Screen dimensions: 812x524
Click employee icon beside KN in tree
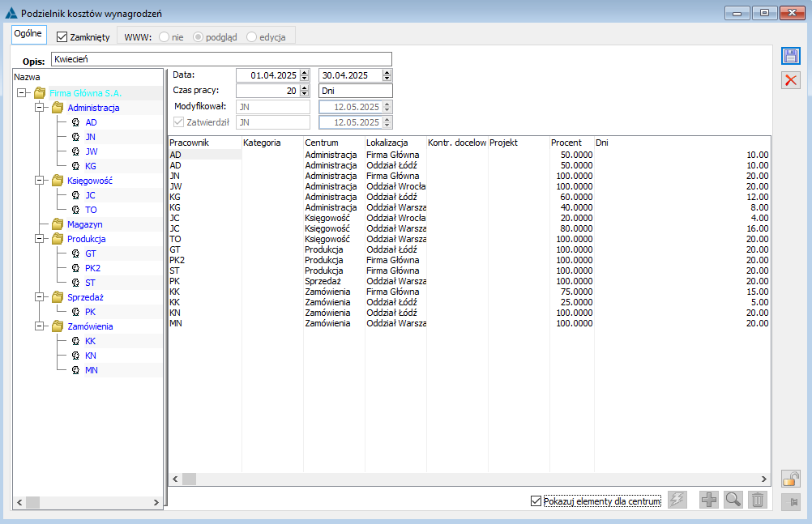75,356
